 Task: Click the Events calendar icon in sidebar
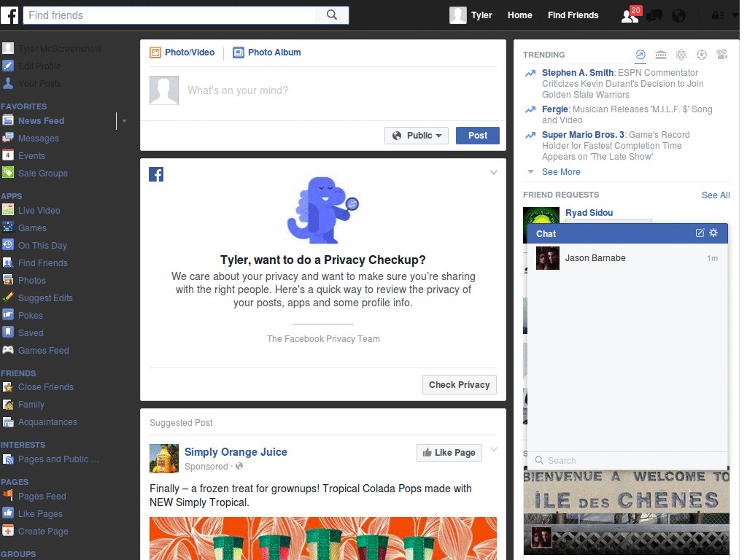click(x=7, y=155)
